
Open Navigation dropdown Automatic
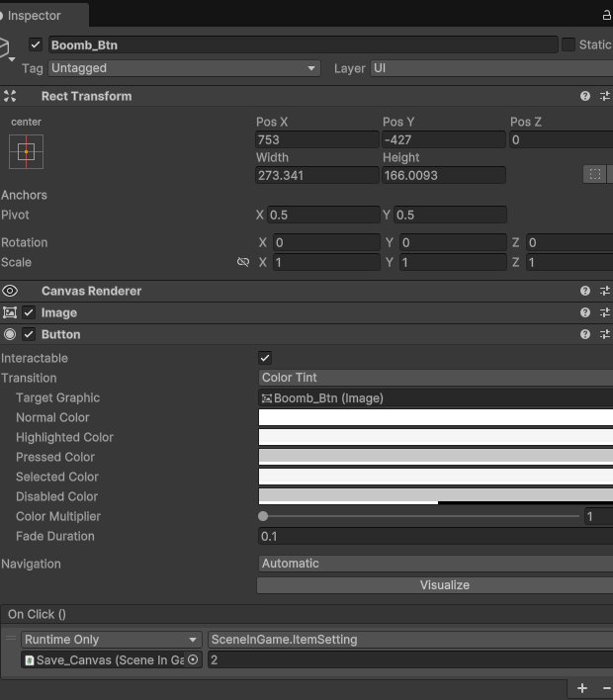[x=436, y=564]
